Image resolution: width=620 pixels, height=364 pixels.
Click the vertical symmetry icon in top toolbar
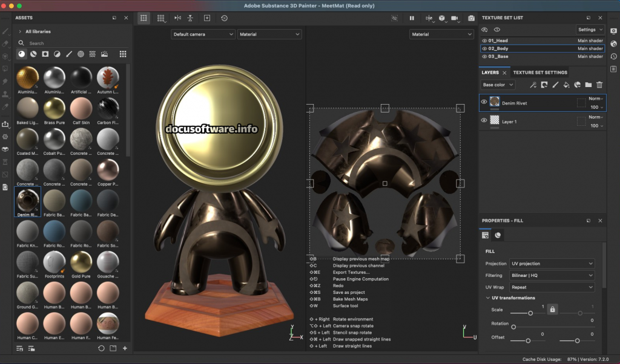coord(190,18)
